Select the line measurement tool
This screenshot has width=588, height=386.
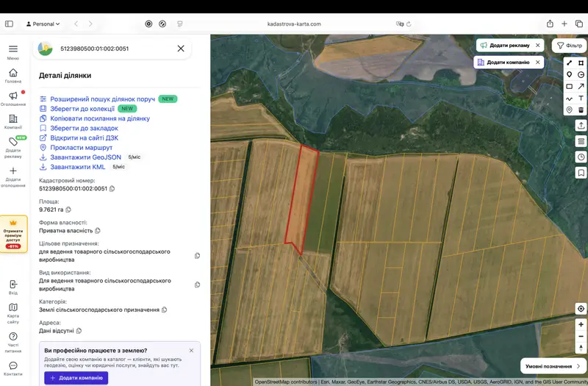569,62
